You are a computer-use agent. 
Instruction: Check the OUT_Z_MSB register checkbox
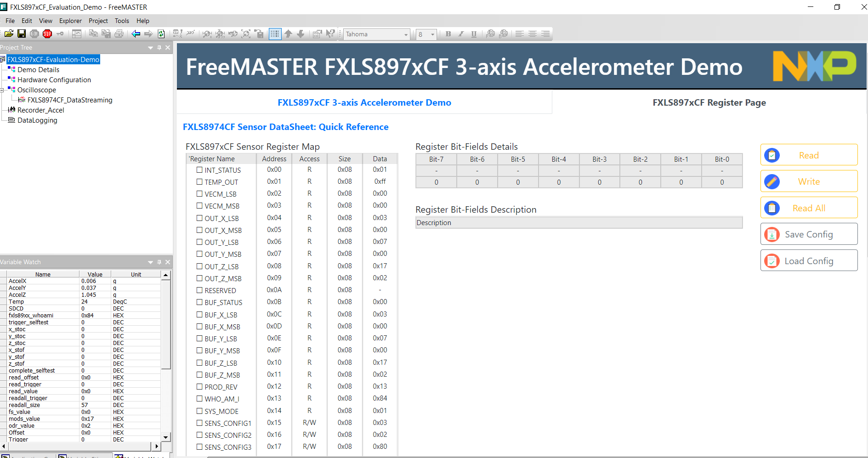tap(199, 278)
